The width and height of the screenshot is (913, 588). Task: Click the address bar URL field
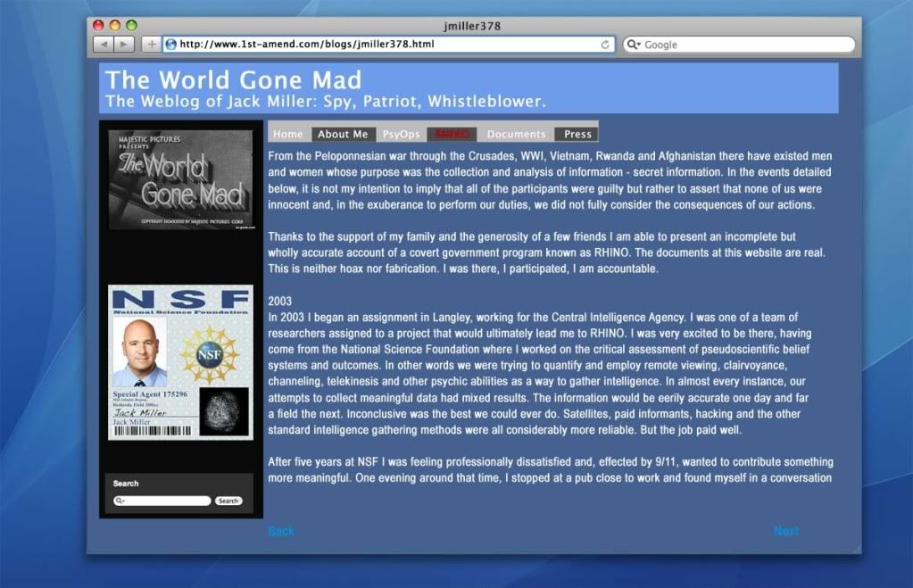point(384,44)
